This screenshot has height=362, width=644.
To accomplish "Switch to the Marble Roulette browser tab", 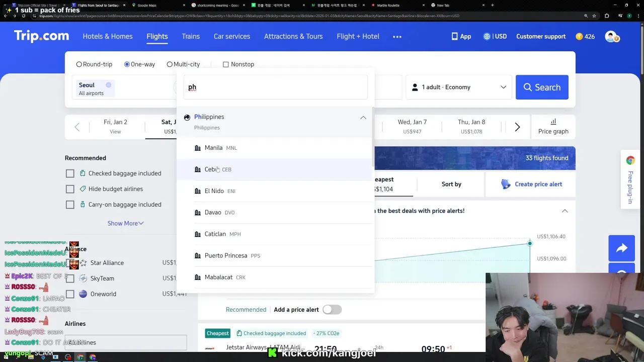I will coord(397,5).
